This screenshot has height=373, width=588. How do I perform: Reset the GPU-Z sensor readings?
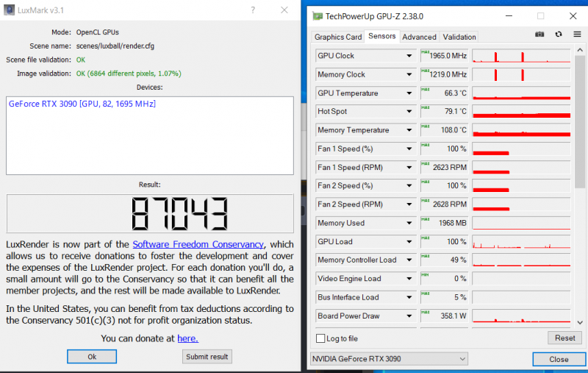(564, 338)
